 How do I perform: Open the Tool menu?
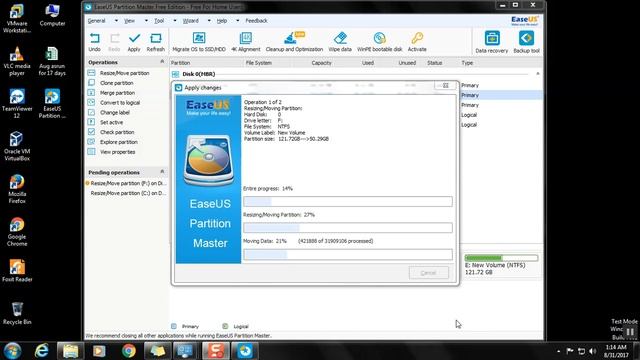pos(159,21)
